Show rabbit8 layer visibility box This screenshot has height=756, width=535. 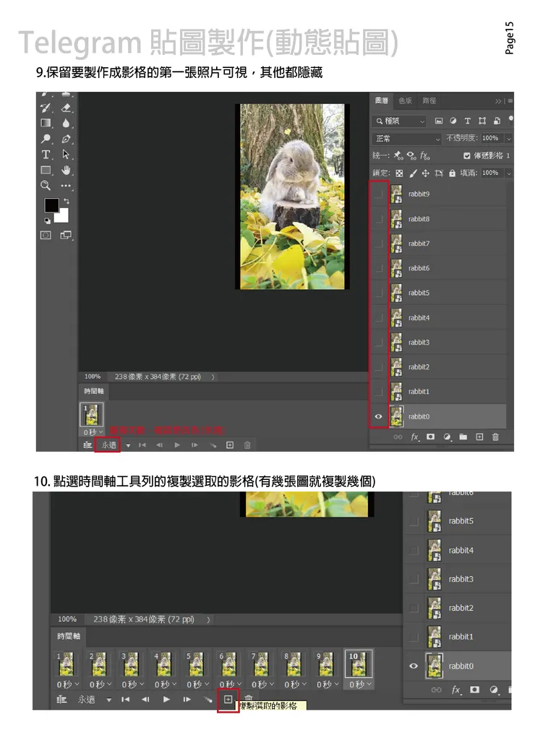point(379,219)
